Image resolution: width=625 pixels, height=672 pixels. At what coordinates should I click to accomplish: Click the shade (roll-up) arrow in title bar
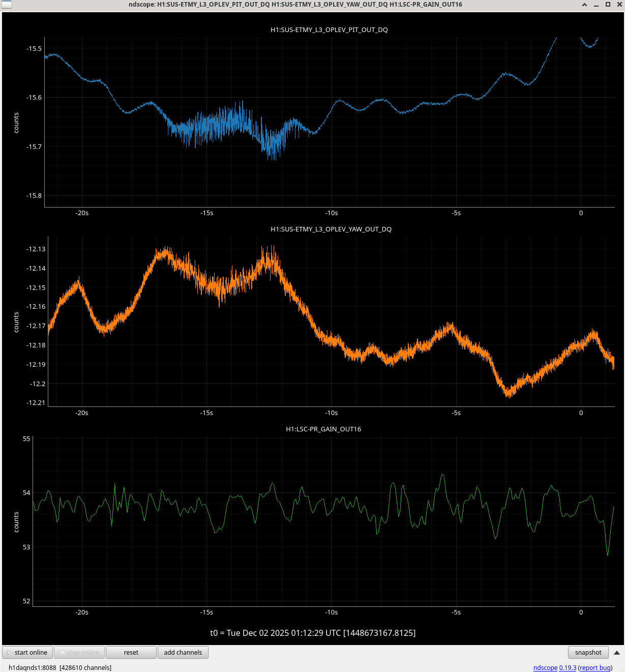[584, 5]
